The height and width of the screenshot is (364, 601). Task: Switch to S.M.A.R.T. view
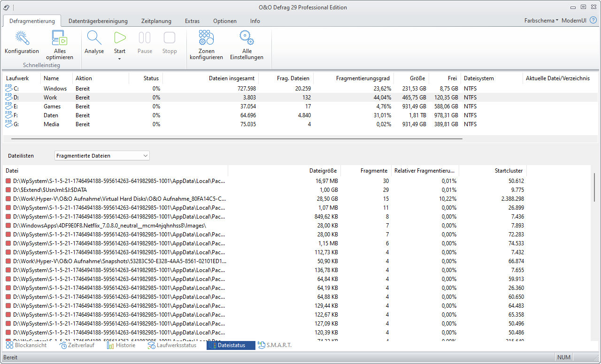tap(275, 345)
